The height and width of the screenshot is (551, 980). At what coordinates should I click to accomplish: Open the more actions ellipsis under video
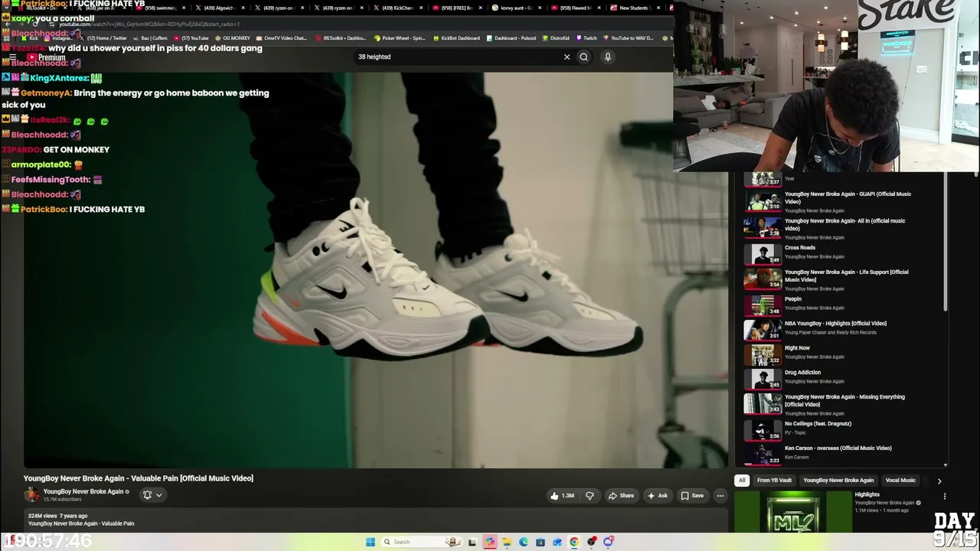(720, 495)
